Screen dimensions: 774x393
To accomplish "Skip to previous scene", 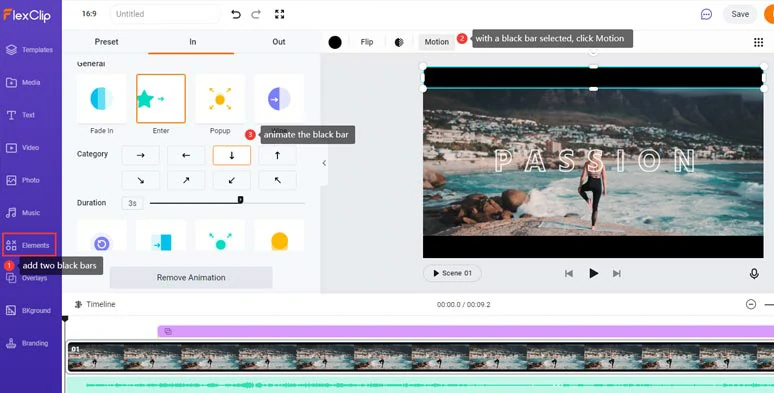I will point(569,273).
